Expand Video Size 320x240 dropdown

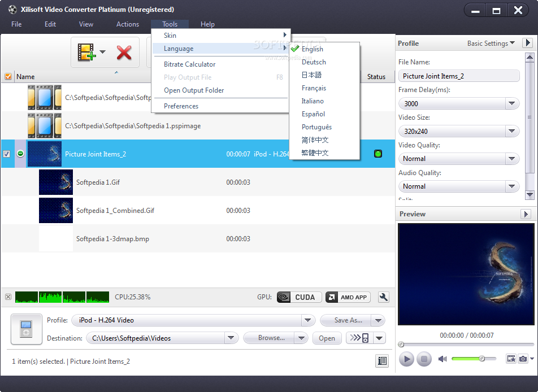[x=511, y=131]
